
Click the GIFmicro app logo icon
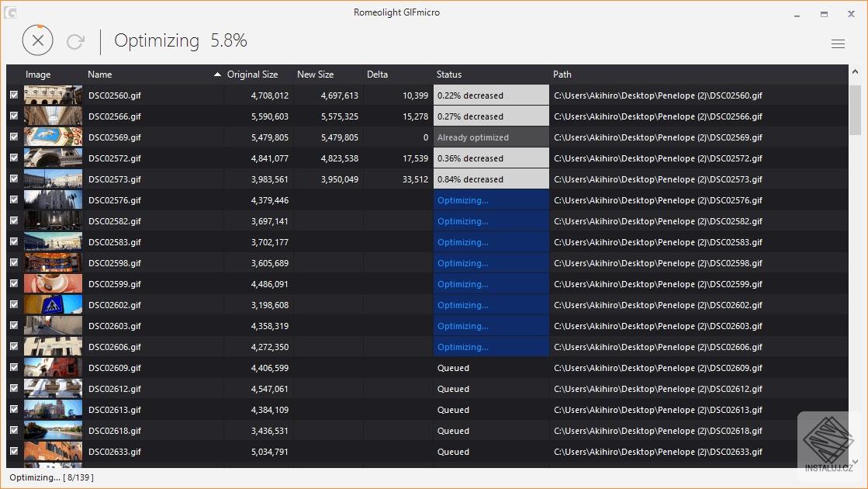click(11, 13)
